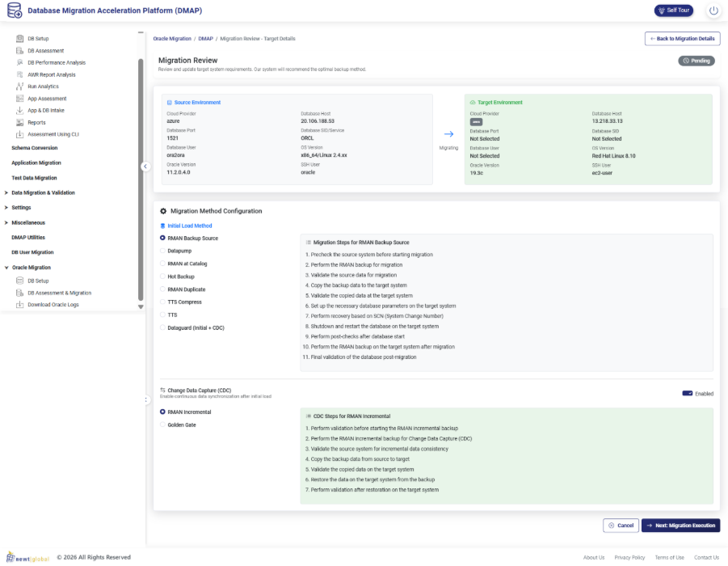Click Next: Migration Execution button
Image resolution: width=728 pixels, height=566 pixels.
click(680, 526)
